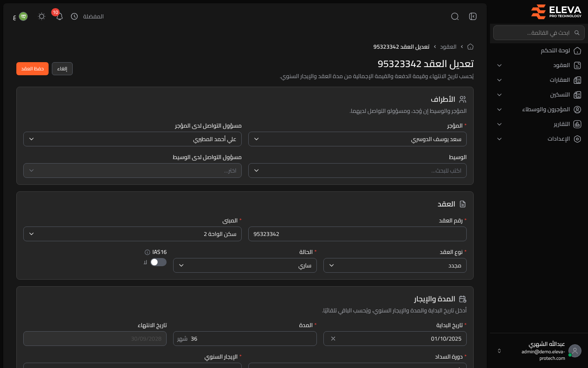Show the IAS16 info tooltip icon
Image resolution: width=588 pixels, height=368 pixels.
tap(147, 252)
